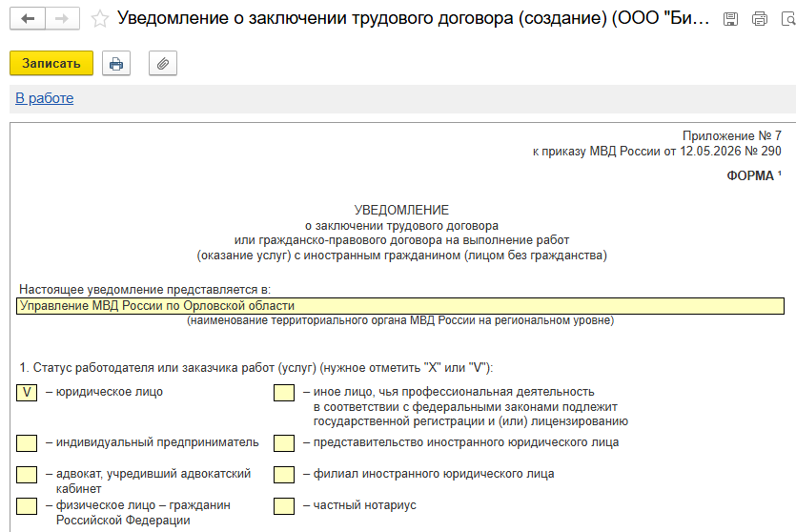This screenshot has height=532, width=796.
Task: Click the 'УВЕДОМЛЕНИЕ' title text
Action: (401, 210)
